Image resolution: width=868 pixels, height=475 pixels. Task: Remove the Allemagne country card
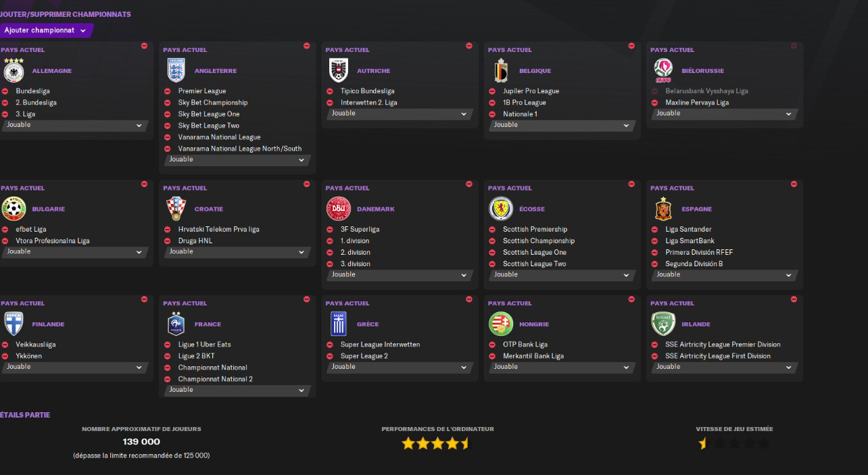pos(144,46)
